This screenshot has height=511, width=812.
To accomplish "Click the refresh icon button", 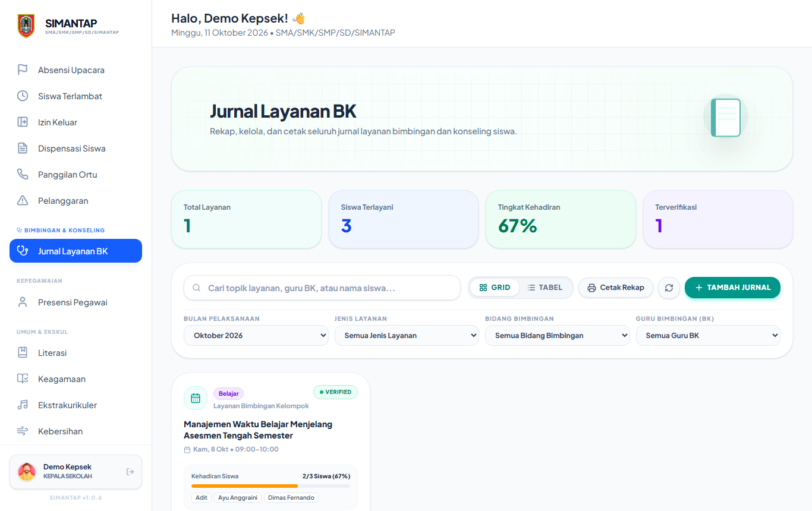I will (x=669, y=288).
